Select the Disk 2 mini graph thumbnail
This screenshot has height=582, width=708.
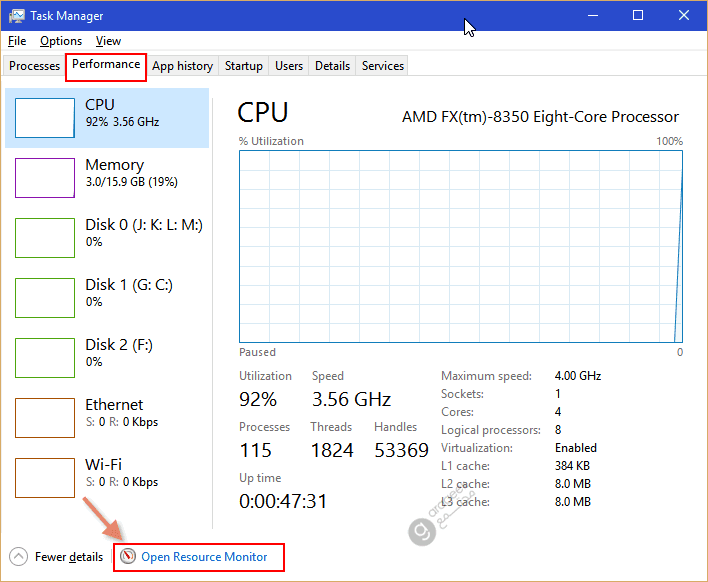pyautogui.click(x=45, y=358)
